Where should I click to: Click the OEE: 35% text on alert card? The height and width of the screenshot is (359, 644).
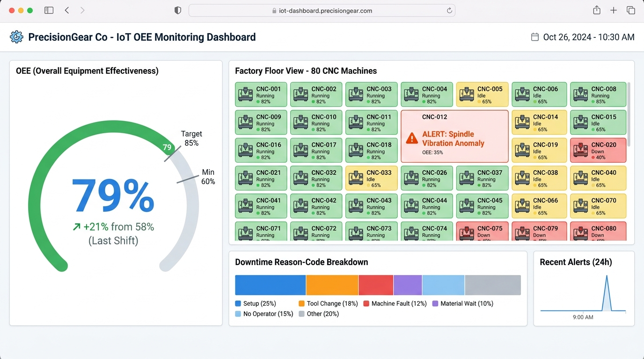tap(432, 152)
